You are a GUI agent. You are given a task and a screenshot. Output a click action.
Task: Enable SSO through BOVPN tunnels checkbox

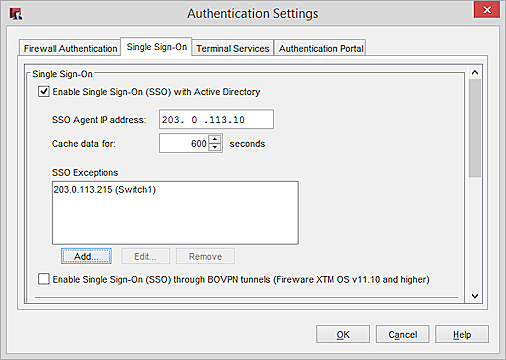44,279
